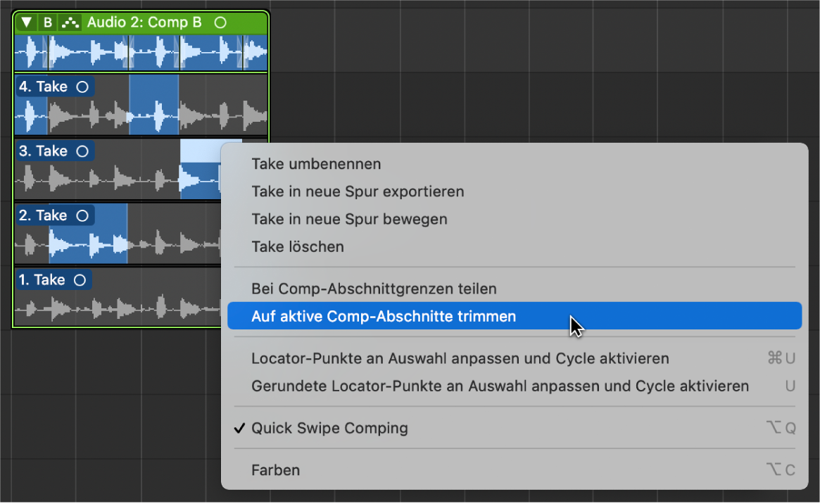Select Gerundete Locator-Punkte an Auswahl anpassen
Image resolution: width=820 pixels, height=504 pixels.
pyautogui.click(x=500, y=386)
